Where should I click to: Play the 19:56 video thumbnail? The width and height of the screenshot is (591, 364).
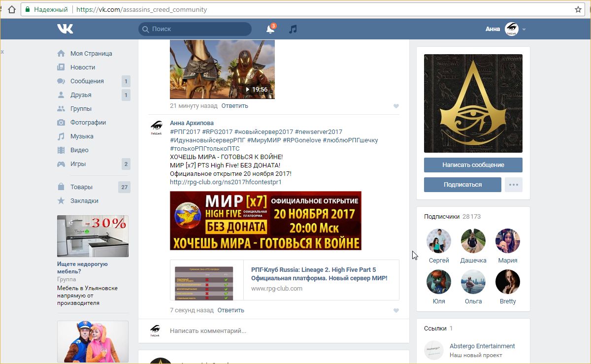[x=222, y=69]
